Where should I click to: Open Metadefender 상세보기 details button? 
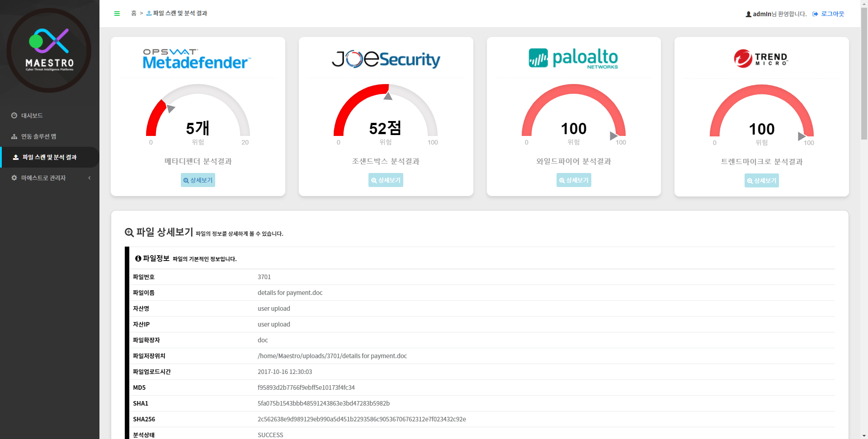coord(198,180)
